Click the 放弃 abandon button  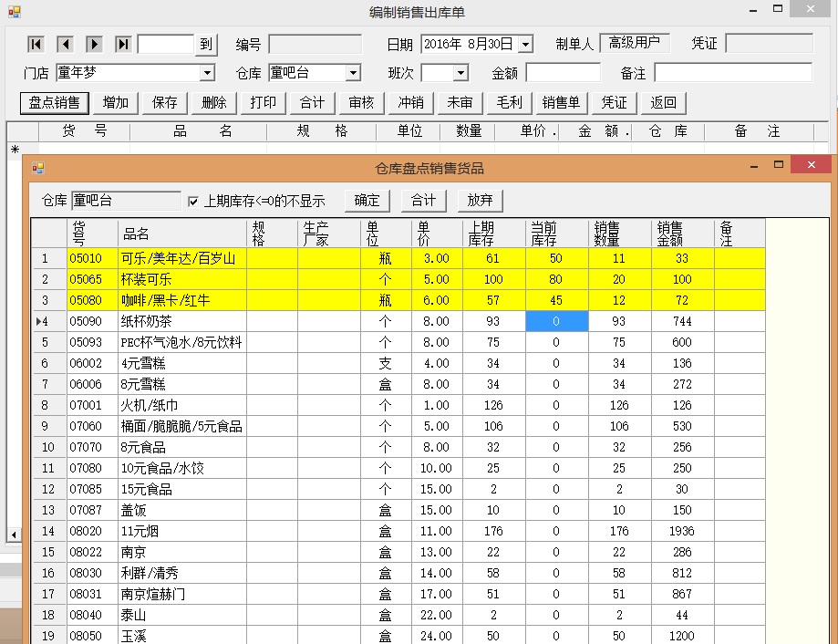pos(480,201)
